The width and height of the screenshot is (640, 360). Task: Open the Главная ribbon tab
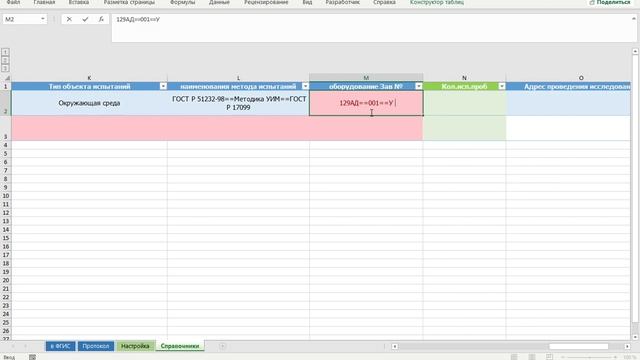44,2
